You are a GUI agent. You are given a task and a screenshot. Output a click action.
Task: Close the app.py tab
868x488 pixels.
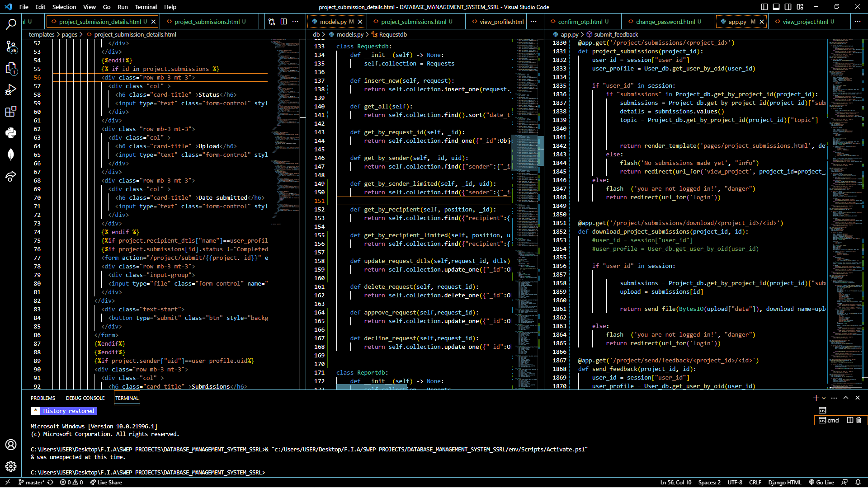pos(762,22)
